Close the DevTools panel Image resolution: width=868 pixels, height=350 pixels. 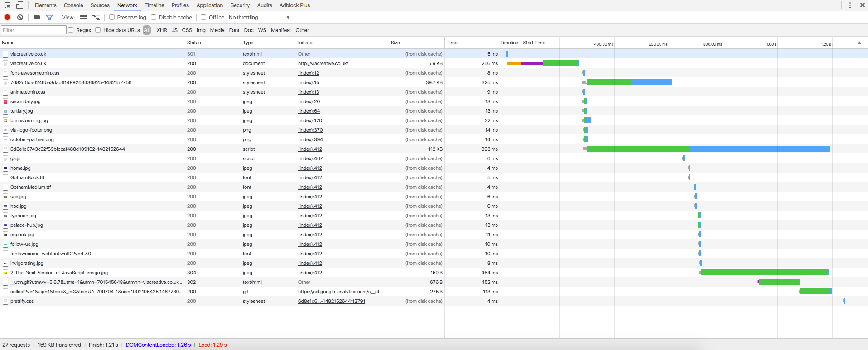pos(862,5)
